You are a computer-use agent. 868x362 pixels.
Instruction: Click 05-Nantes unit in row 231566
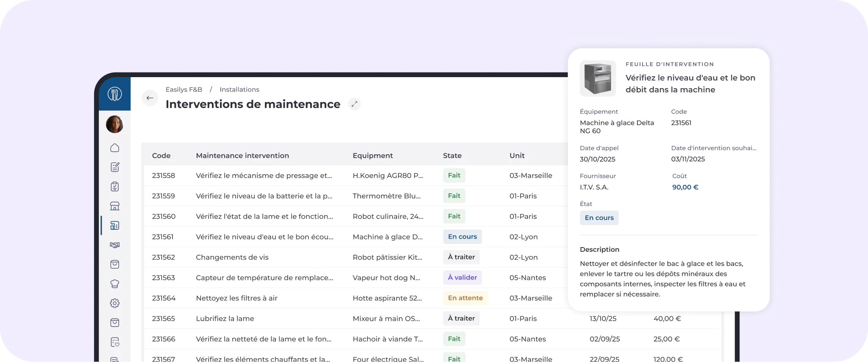528,339
